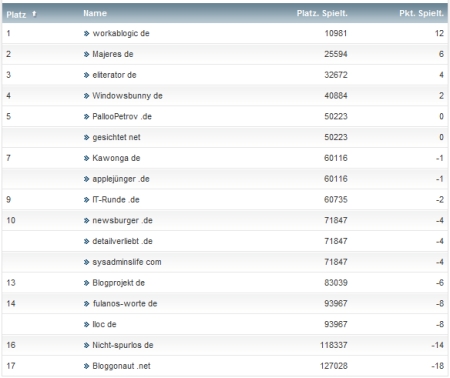Open the Bloggonaut .net link
Image resolution: width=450 pixels, height=378 pixels.
(x=121, y=366)
